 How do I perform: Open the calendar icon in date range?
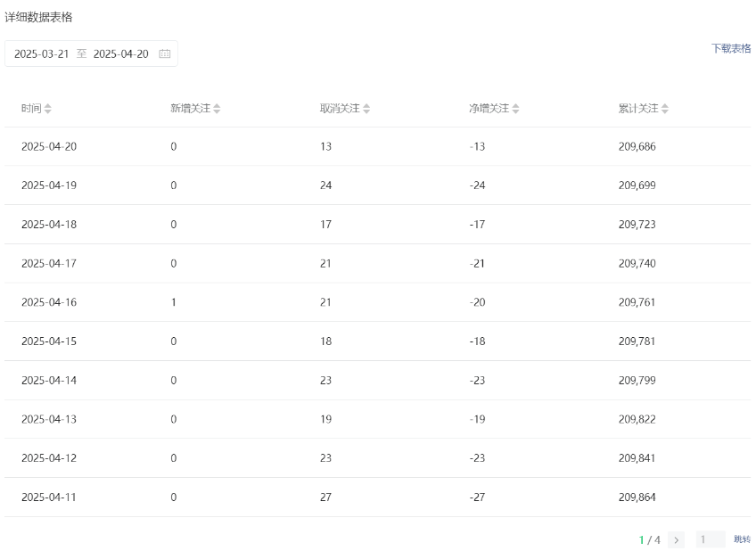click(164, 53)
